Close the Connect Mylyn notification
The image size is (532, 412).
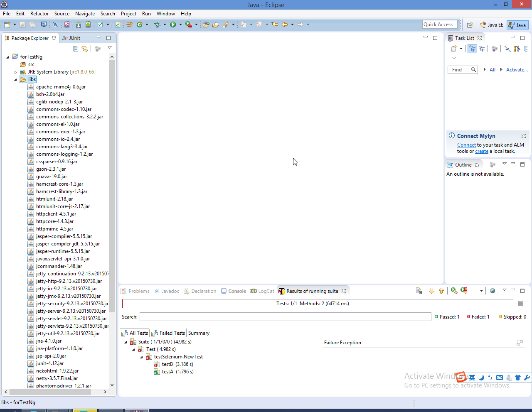[x=524, y=136]
